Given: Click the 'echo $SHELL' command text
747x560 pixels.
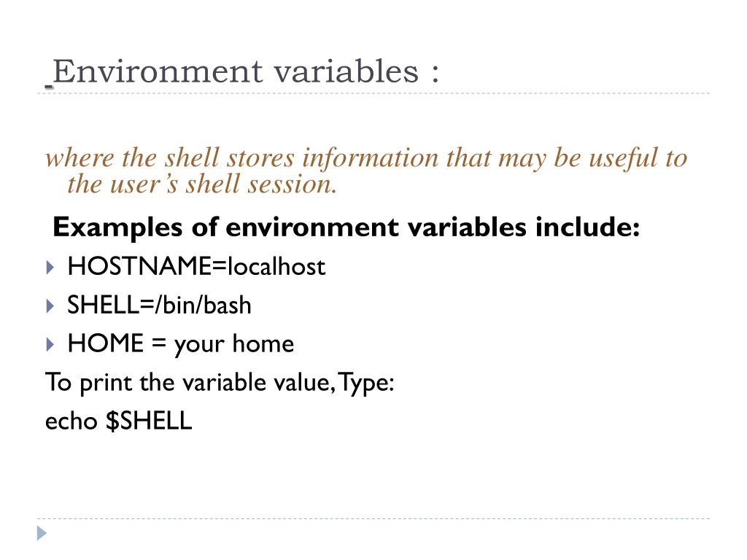Looking at the screenshot, I should [x=119, y=421].
